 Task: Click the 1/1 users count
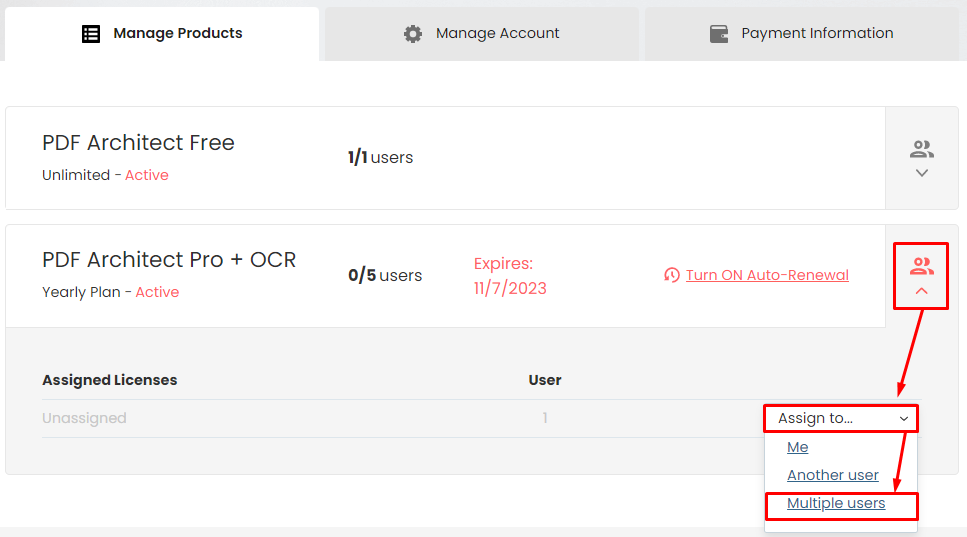pos(381,158)
